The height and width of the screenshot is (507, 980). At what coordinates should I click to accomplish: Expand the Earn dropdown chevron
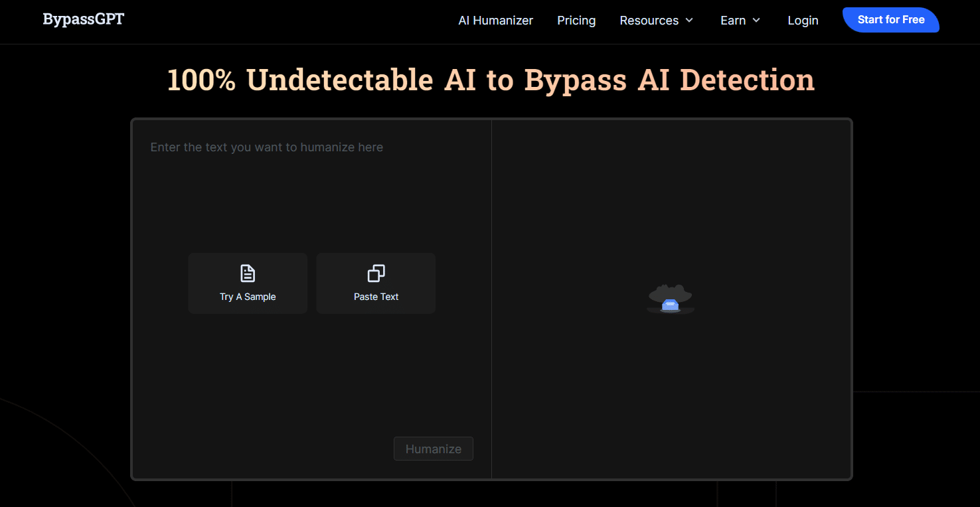click(756, 21)
